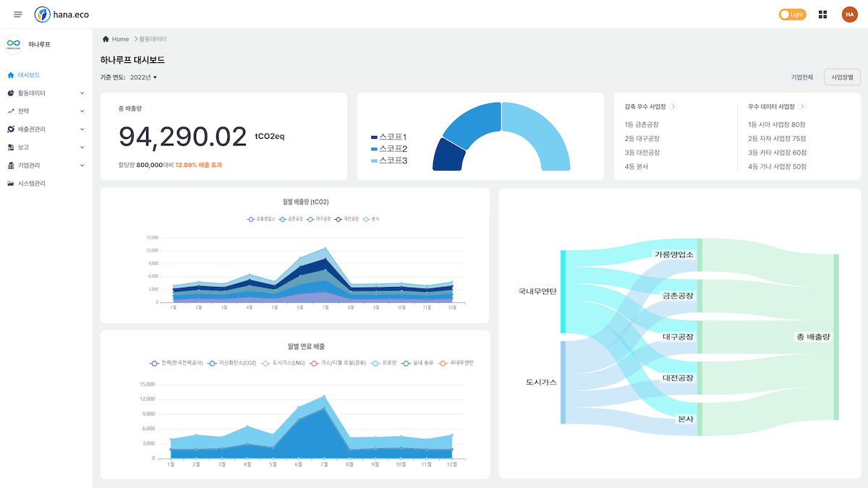Click the hana.eco leaf logo

(43, 14)
